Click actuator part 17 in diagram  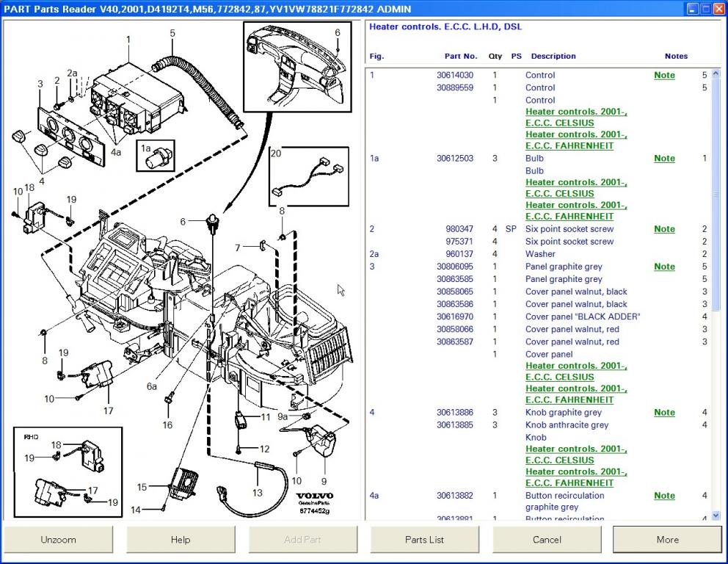coord(98,375)
